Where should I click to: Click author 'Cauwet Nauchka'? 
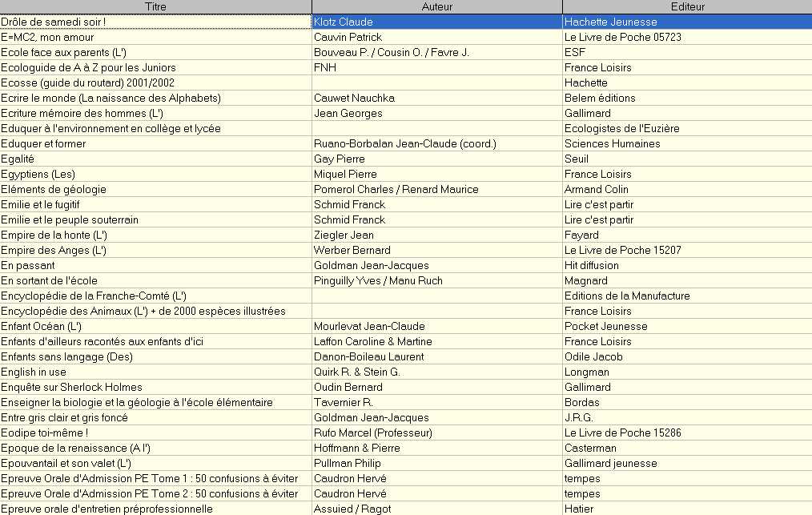pyautogui.click(x=354, y=98)
